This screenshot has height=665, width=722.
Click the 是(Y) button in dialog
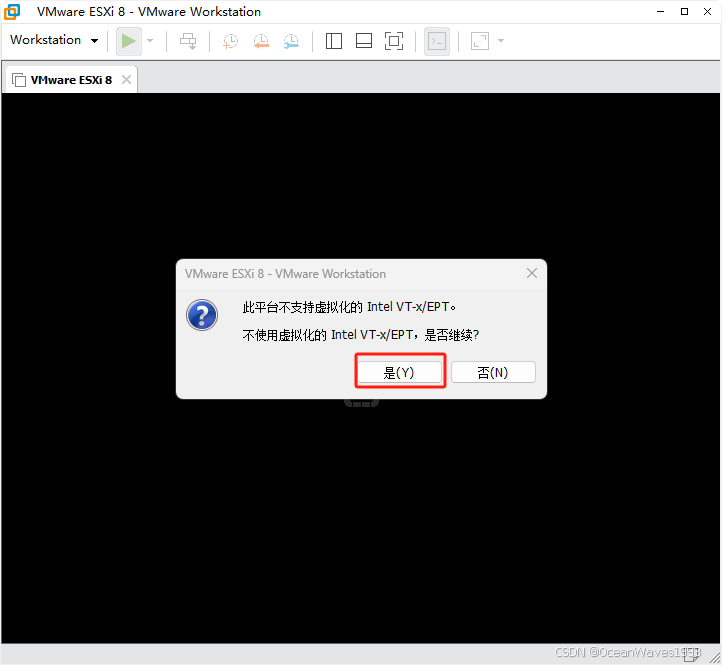tap(400, 372)
